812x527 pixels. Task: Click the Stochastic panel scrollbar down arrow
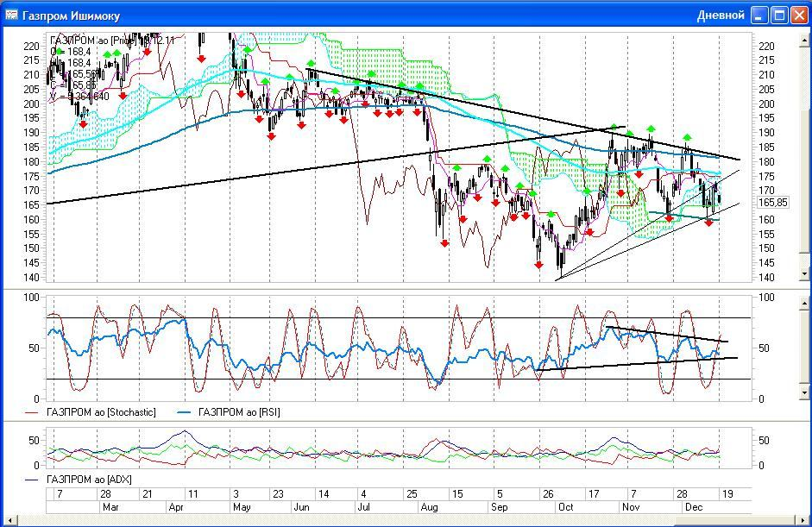805,393
